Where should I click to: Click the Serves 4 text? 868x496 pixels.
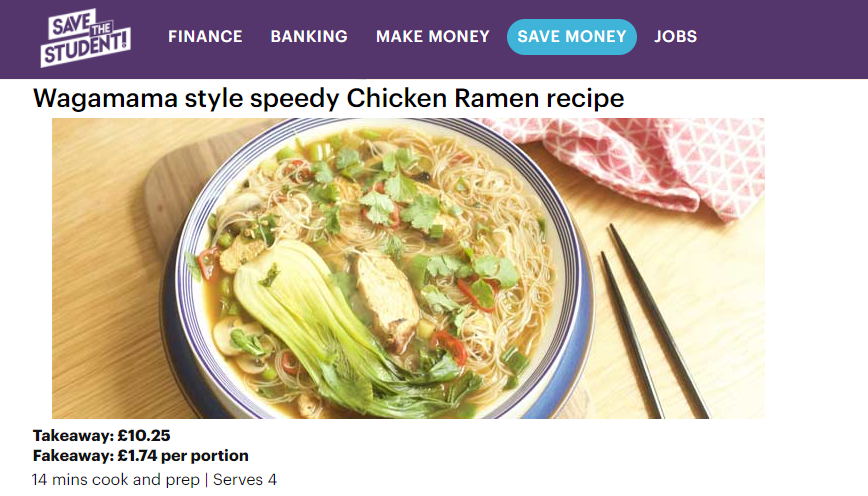(x=245, y=479)
